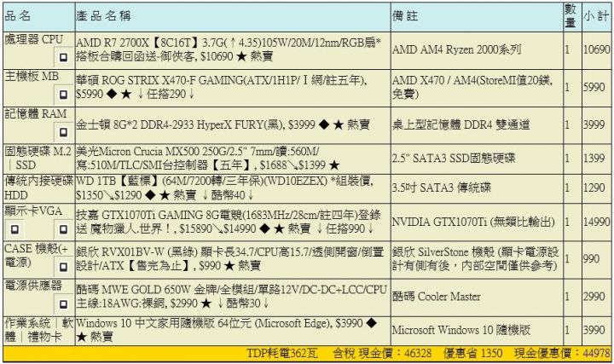Click the VGA subtotal 14990
The image size is (614, 364).
[596, 222]
